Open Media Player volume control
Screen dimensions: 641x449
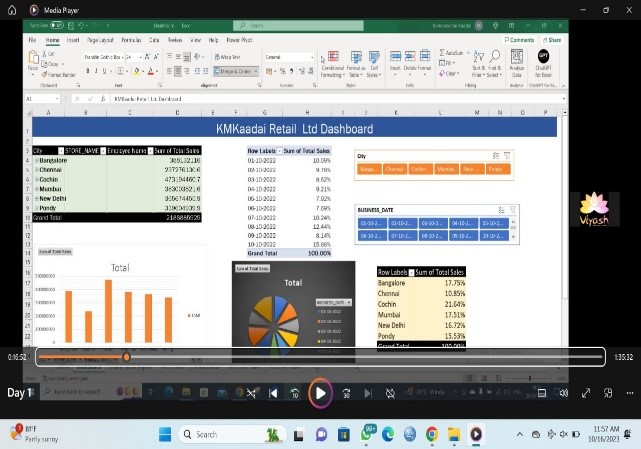pyautogui.click(x=564, y=393)
